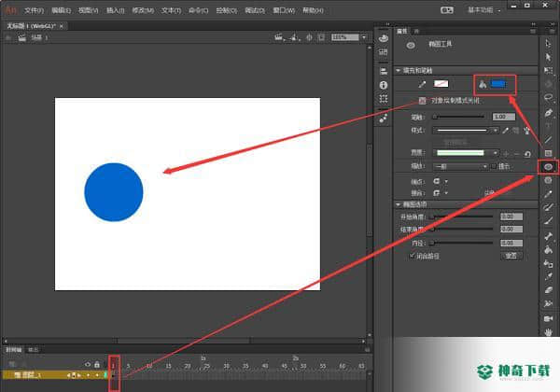
Task: Select the Eyedropper tool
Action: (548, 276)
